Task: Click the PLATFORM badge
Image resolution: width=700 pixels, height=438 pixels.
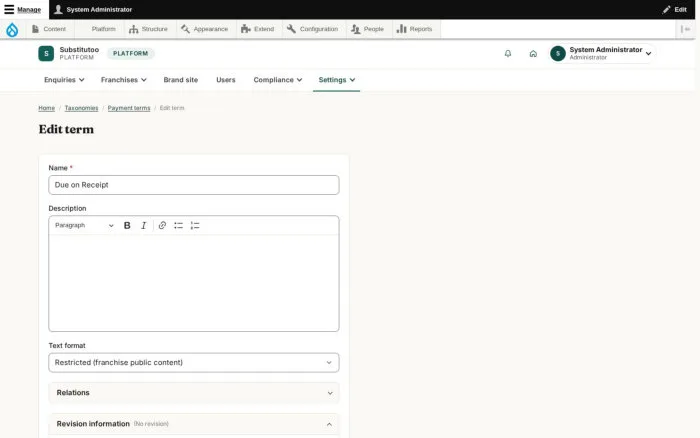Action: point(130,54)
